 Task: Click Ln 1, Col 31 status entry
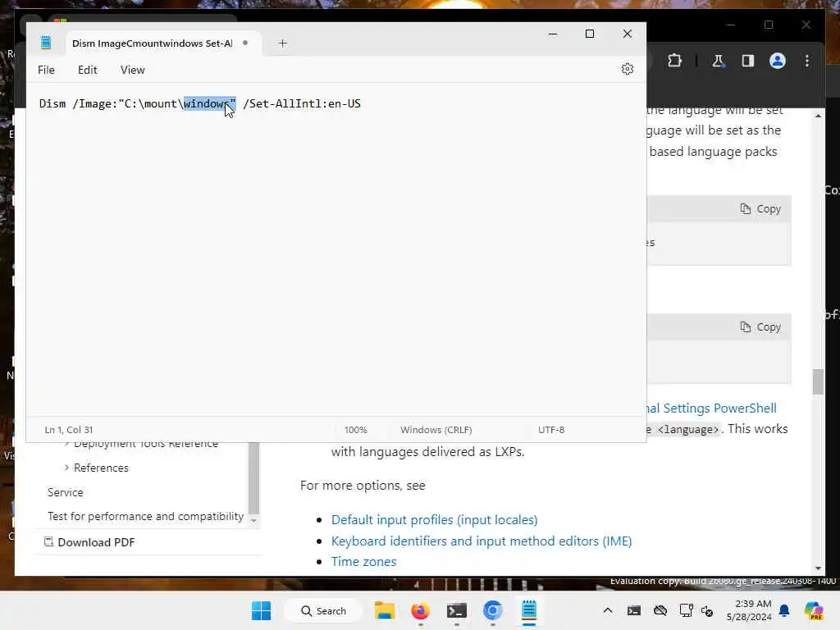69,430
